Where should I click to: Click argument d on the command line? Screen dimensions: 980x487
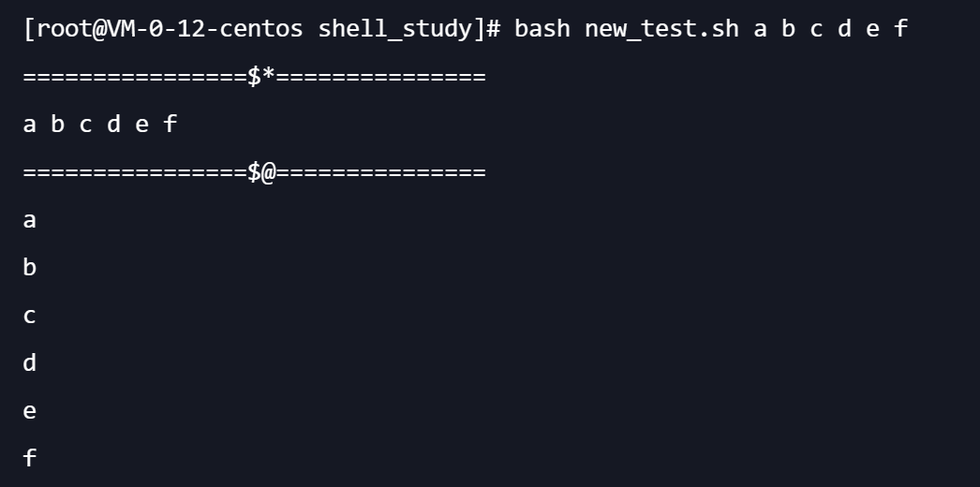coord(844,28)
